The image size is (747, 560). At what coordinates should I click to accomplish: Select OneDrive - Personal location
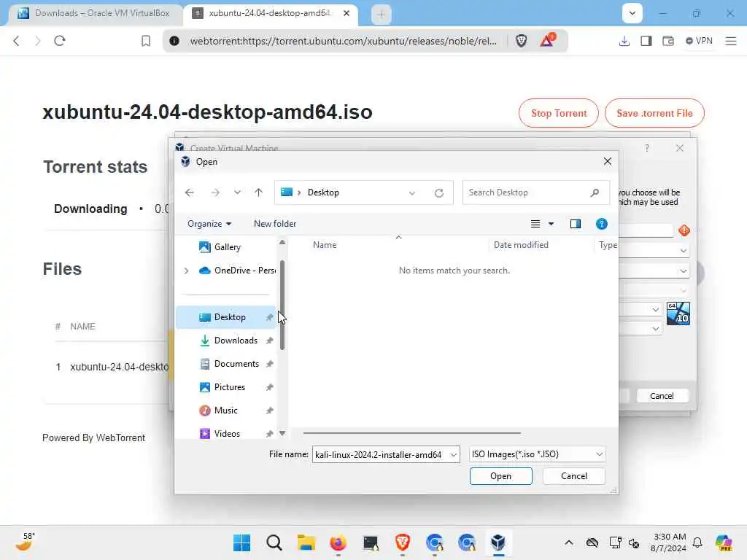point(237,271)
